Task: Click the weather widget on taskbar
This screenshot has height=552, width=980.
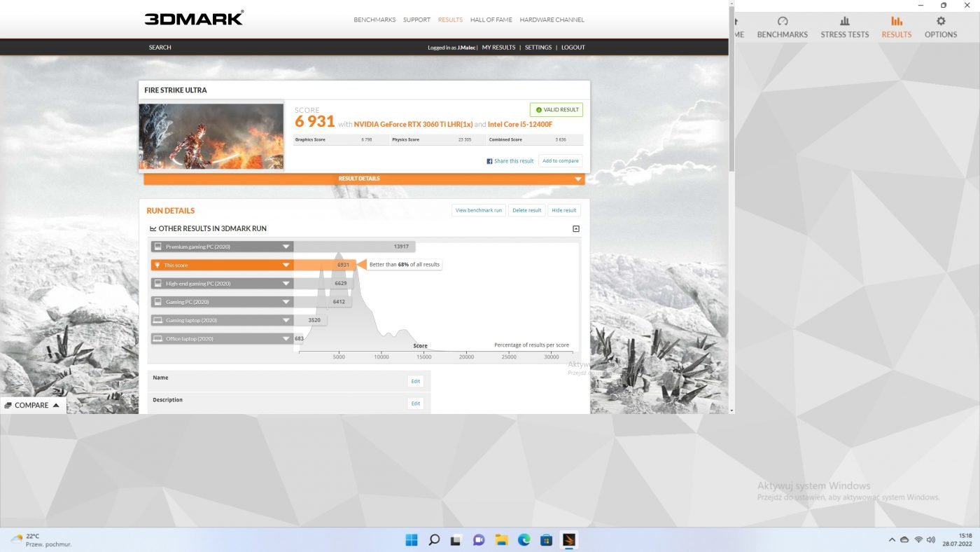Action: (41, 540)
